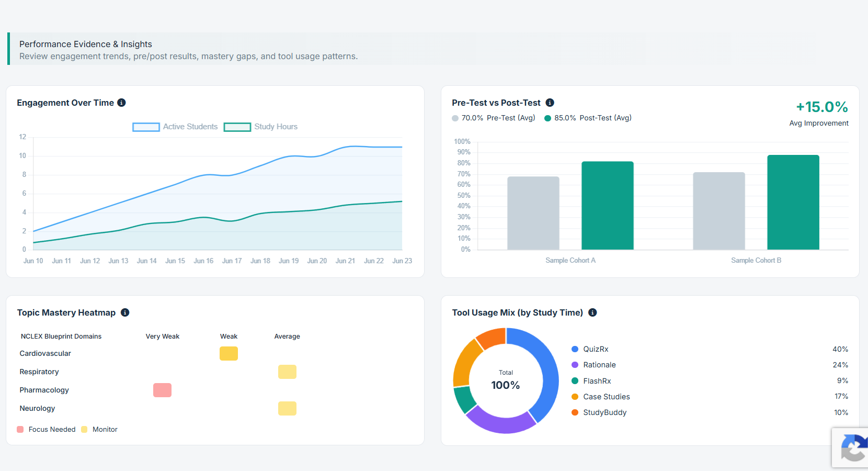The image size is (868, 471).
Task: Click the "Sample Cohort B" axis label
Action: [x=756, y=261]
